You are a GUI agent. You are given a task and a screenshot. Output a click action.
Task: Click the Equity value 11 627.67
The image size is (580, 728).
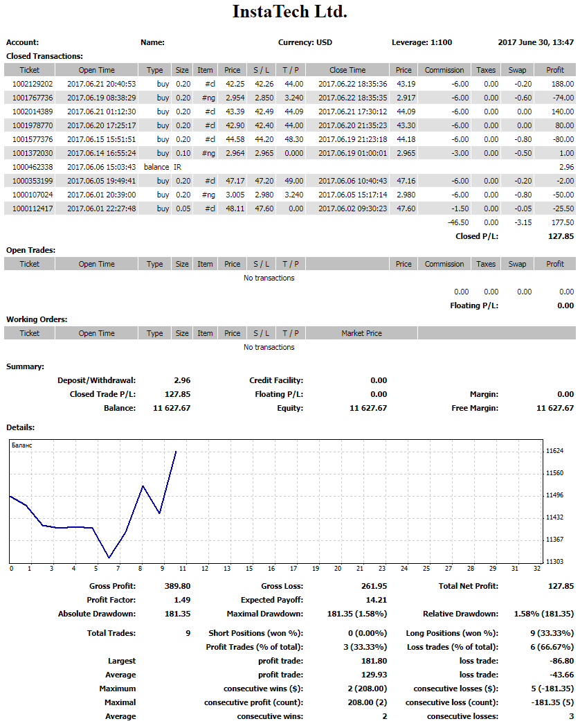tap(368, 408)
